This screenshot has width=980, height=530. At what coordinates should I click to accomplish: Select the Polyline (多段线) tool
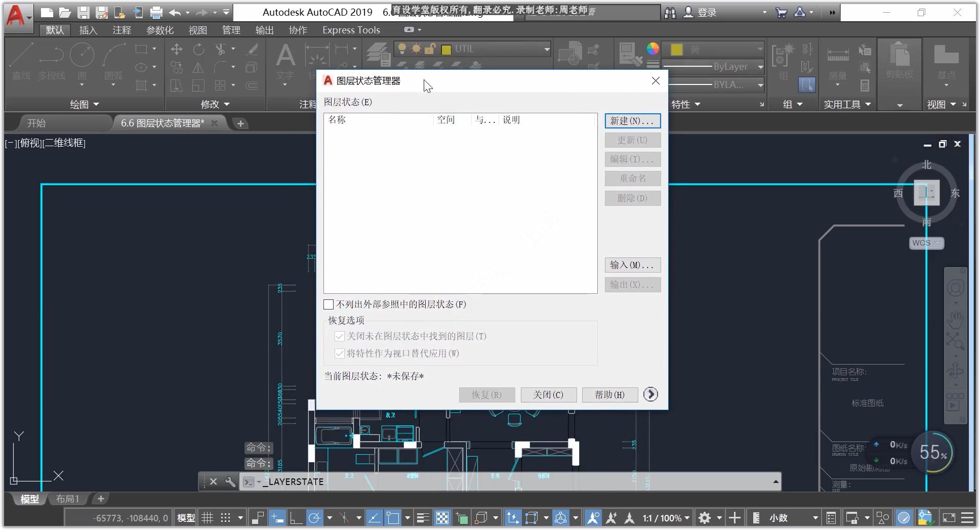click(51, 62)
